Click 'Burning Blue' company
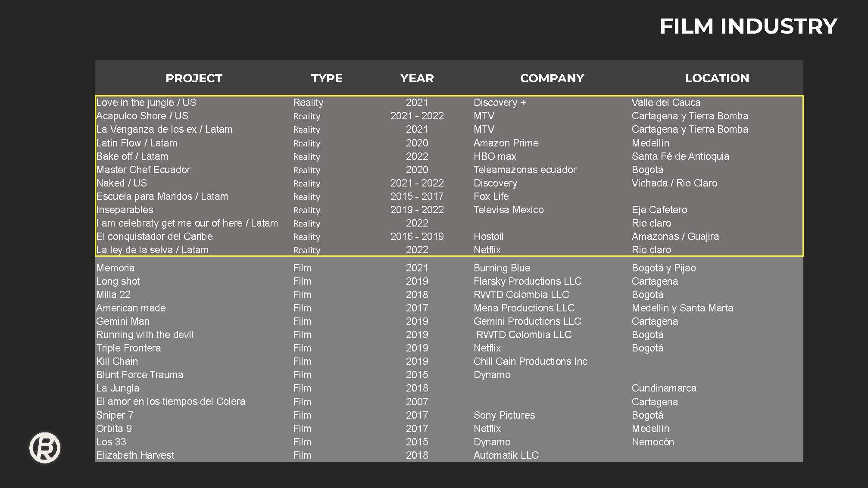This screenshot has width=868, height=488. 502,268
